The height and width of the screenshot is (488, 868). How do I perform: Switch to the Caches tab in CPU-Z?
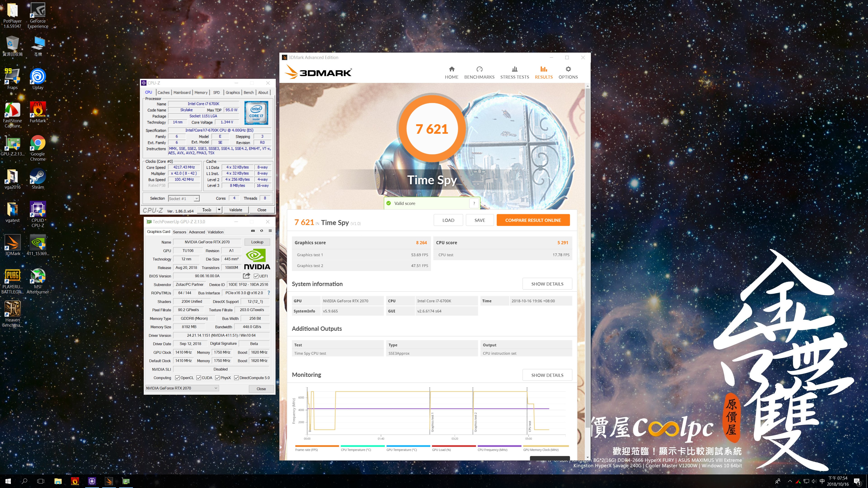click(x=163, y=92)
